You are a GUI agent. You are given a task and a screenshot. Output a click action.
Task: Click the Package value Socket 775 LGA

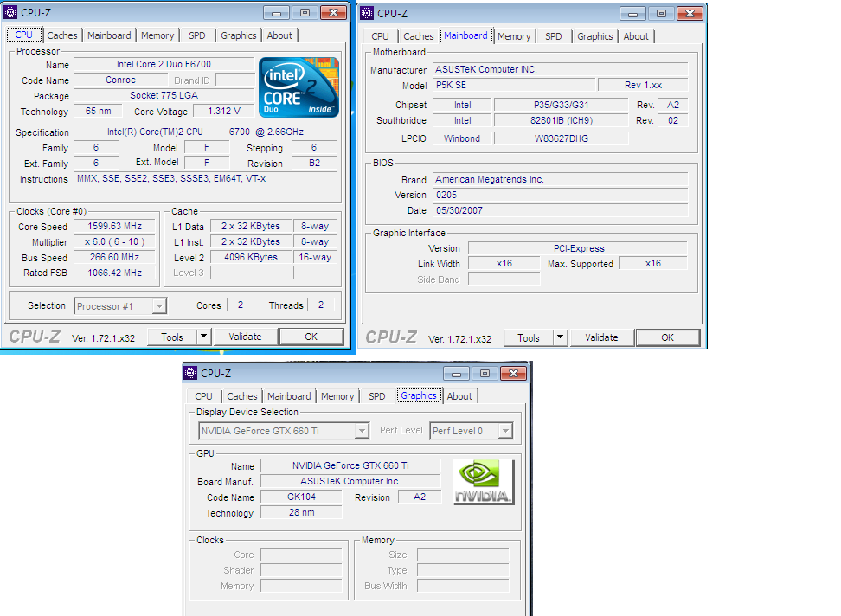(164, 95)
